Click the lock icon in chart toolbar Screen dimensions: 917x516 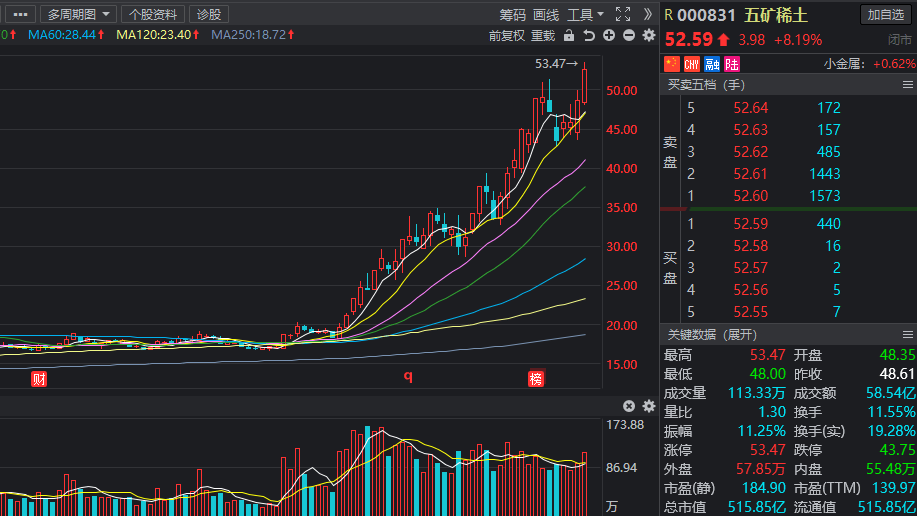(569, 36)
